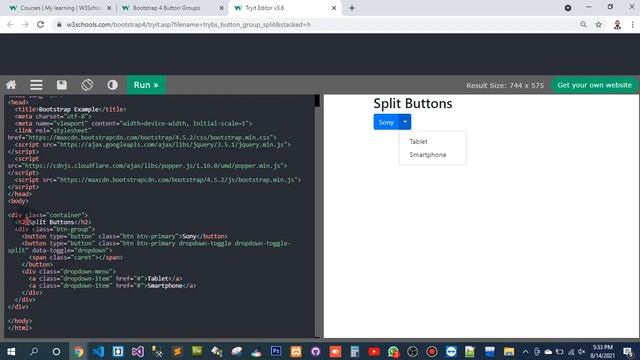Viewport: 640px width, 360px height.
Task: Open File Explorer folder icon in taskbar
Action: (x=509, y=351)
